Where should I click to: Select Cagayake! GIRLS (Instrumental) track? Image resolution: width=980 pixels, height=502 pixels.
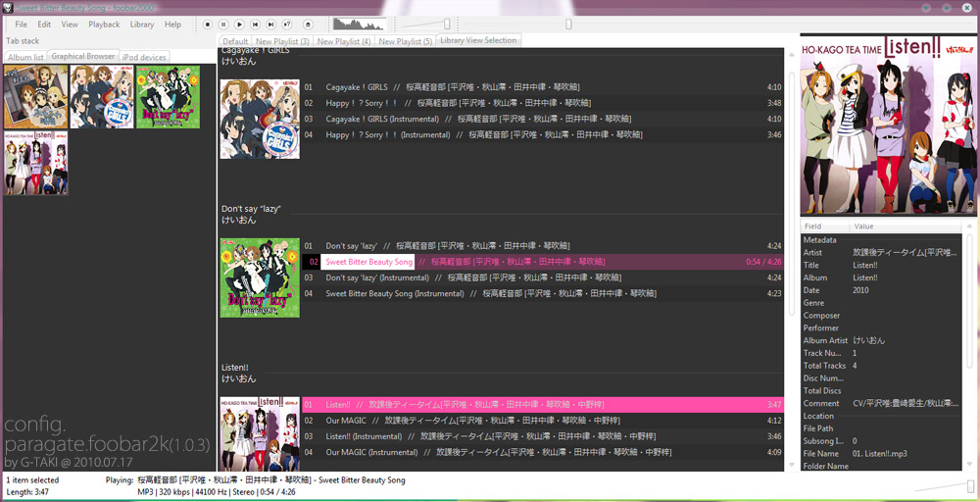point(543,119)
